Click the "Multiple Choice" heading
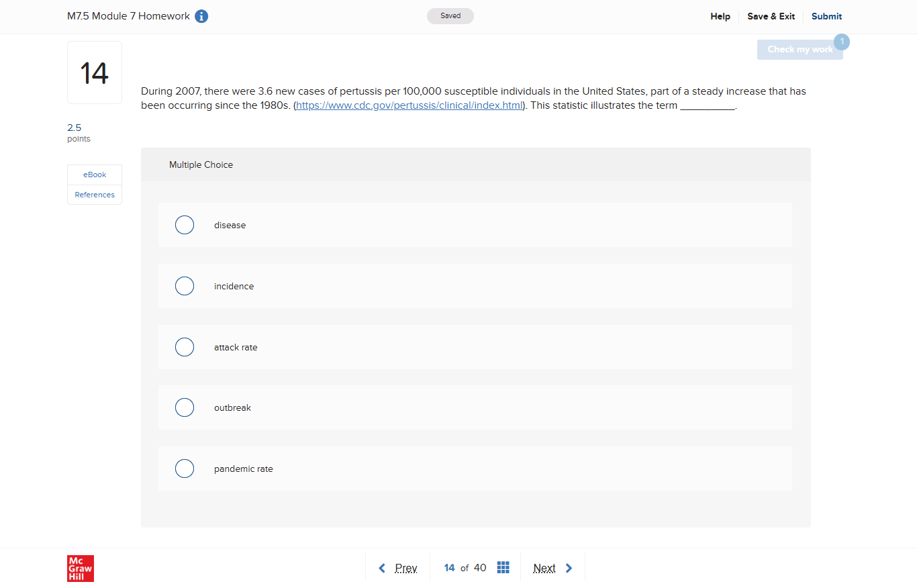Image resolution: width=917 pixels, height=588 pixels. pos(201,164)
